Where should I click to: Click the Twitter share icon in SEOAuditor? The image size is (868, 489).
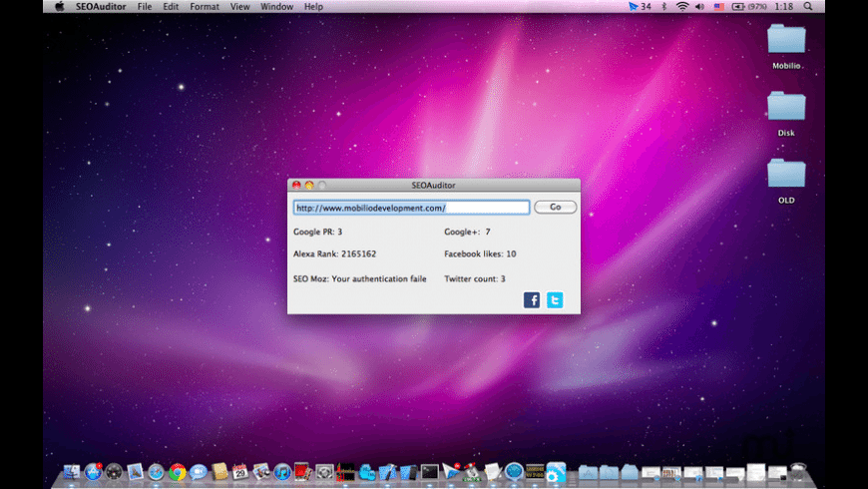pos(555,300)
